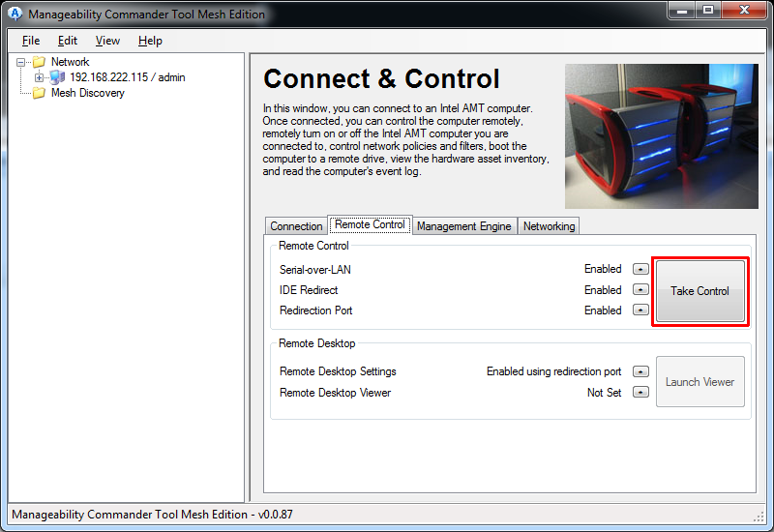This screenshot has height=532, width=774.
Task: Switch to the Connection tab
Action: point(296,226)
